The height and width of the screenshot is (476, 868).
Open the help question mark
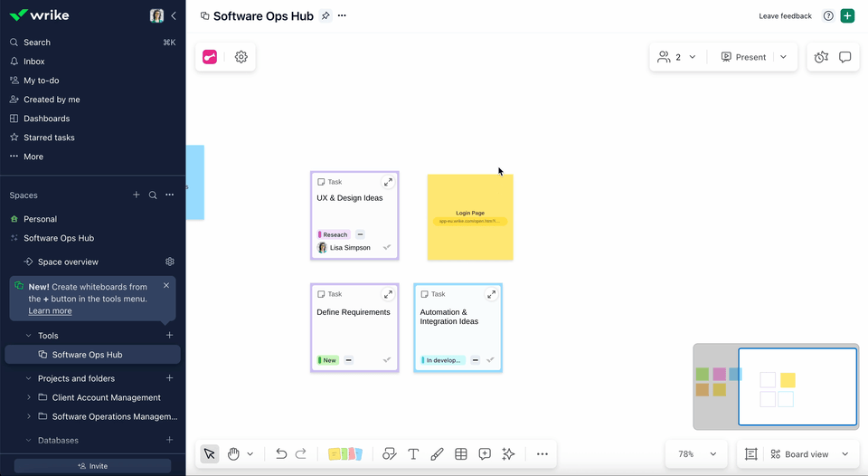tap(828, 15)
